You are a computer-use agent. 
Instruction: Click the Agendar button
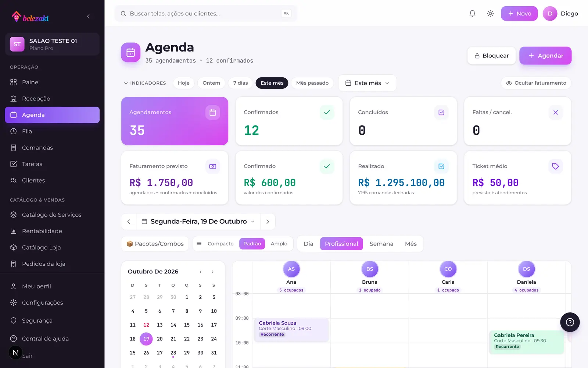(x=545, y=56)
